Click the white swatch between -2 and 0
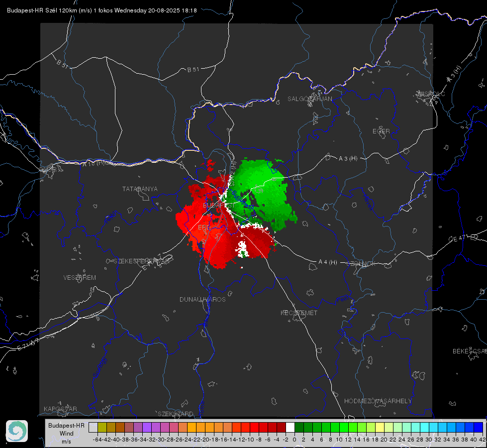Image resolution: width=487 pixels, height=448 pixels. [290, 427]
